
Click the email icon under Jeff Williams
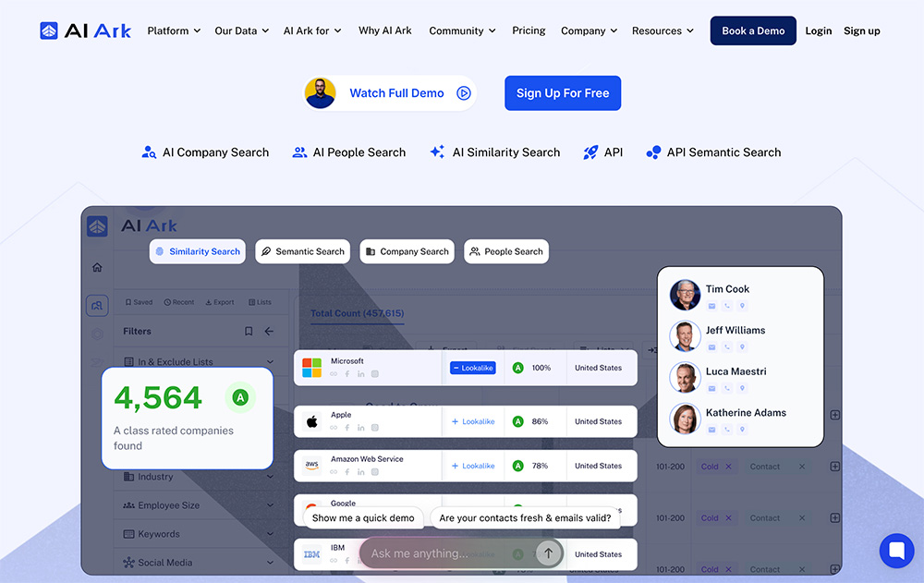(x=711, y=347)
